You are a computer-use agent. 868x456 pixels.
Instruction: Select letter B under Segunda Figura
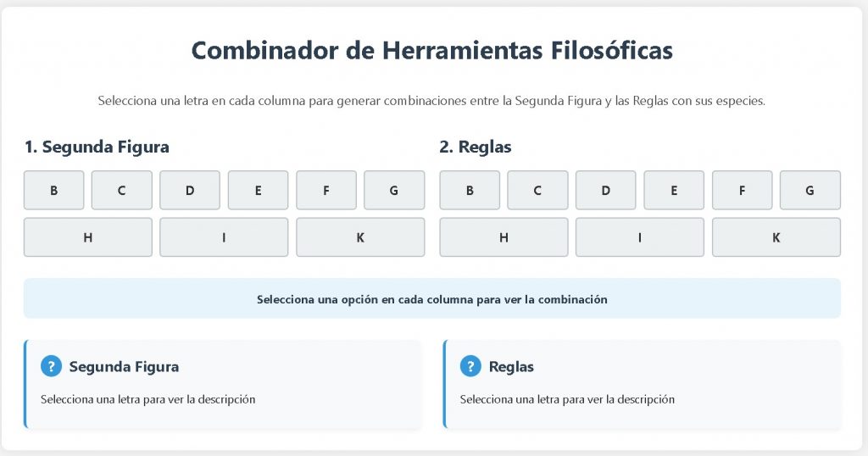click(54, 190)
